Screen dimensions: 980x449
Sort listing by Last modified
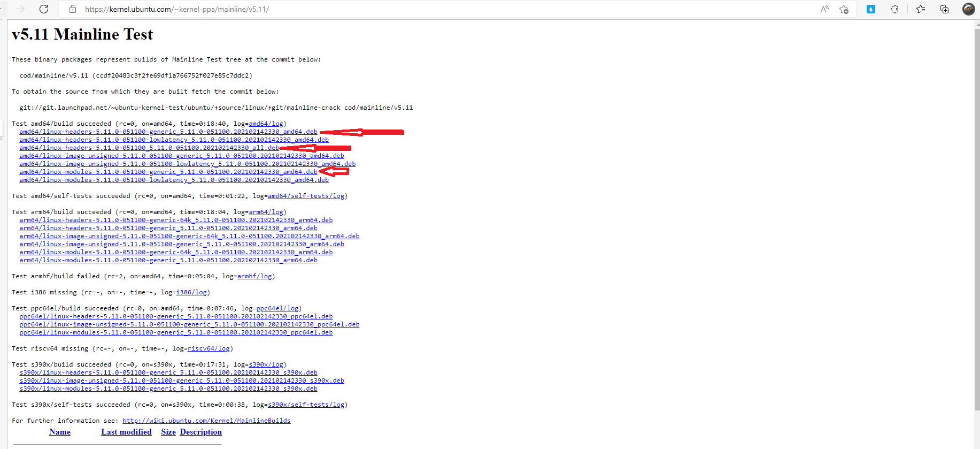coord(126,432)
